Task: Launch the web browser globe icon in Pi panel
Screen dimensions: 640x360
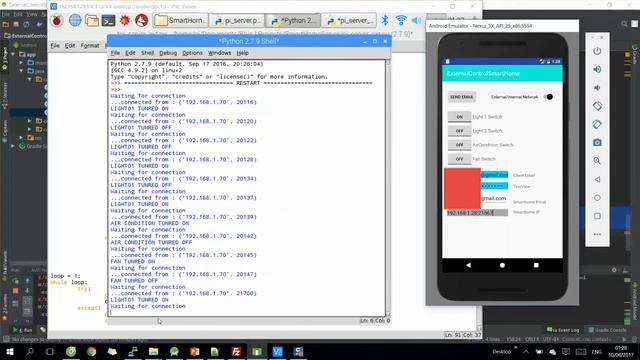Action: coord(75,20)
